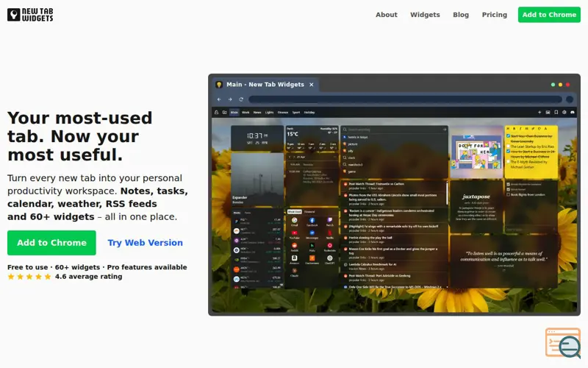Select the 'picture' search suggestion

[x=353, y=144]
